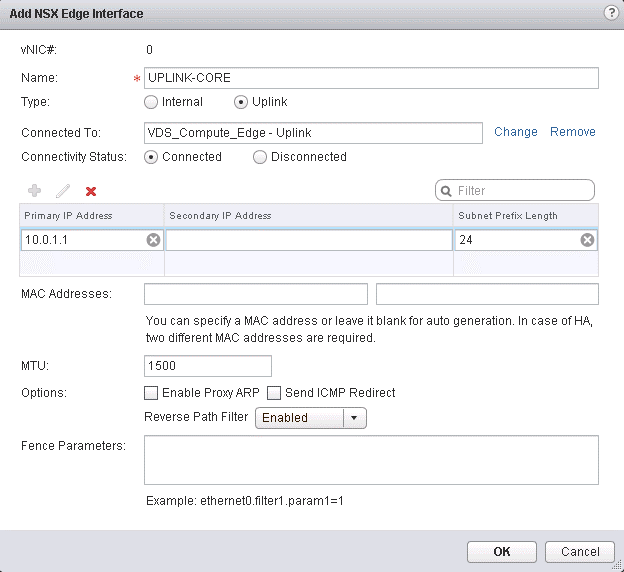Click the magnifier icon in Filter box
The image size is (624, 572).
(446, 190)
